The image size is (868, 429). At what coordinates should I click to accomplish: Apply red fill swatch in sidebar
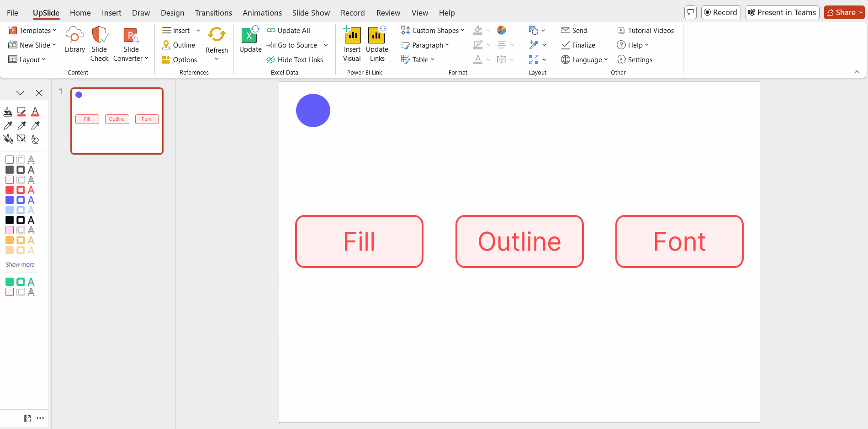[x=10, y=190]
